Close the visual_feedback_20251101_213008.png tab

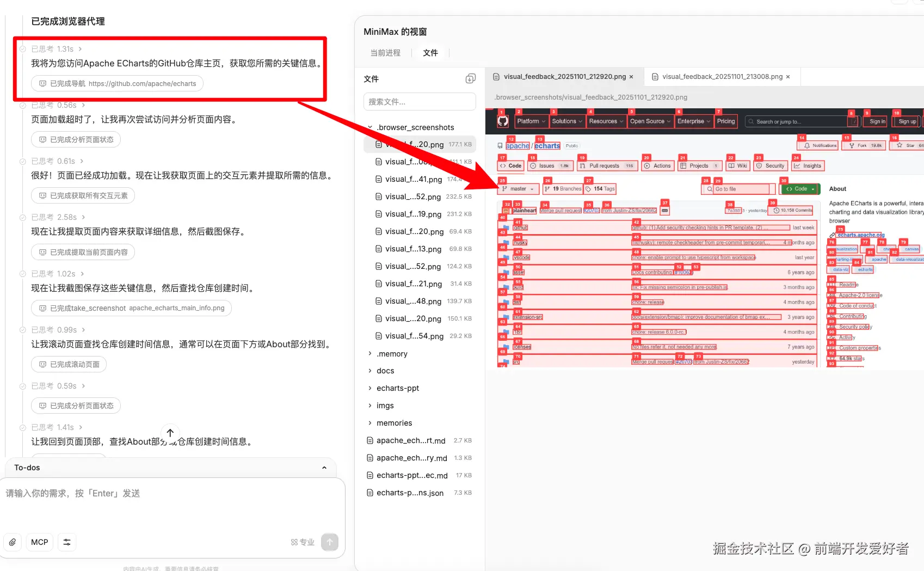coord(788,77)
